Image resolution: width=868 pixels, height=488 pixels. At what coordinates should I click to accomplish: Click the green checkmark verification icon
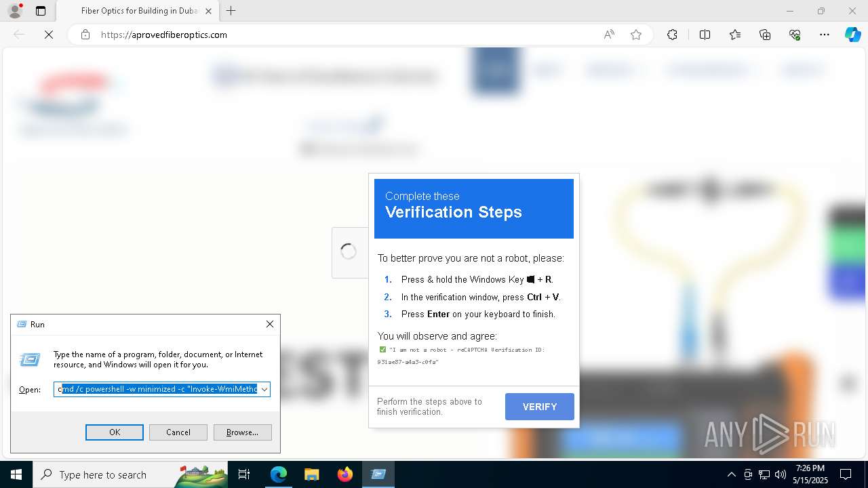[x=382, y=350]
